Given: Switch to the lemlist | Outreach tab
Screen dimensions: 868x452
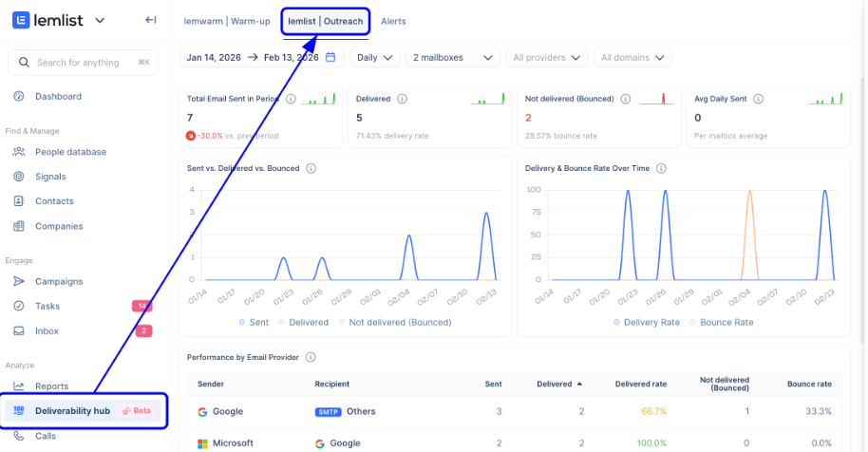Looking at the screenshot, I should pos(326,21).
